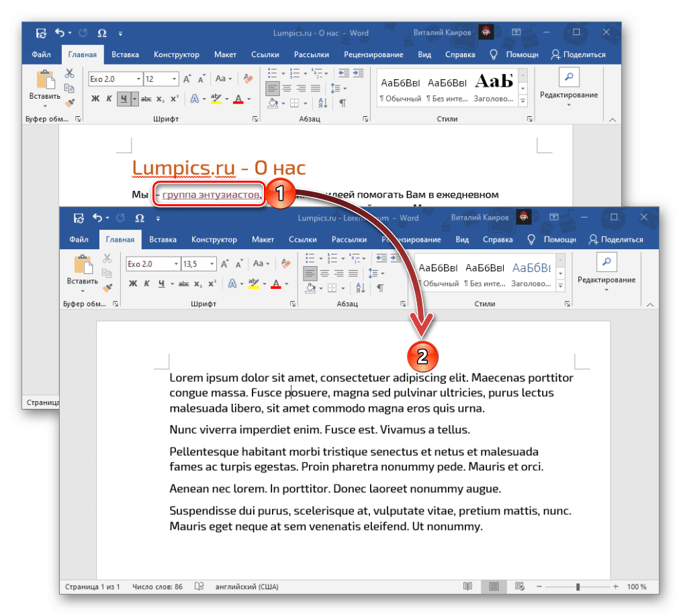The width and height of the screenshot is (681, 616).
Task: Click Clear formatting eraser in back window
Action: (x=248, y=79)
